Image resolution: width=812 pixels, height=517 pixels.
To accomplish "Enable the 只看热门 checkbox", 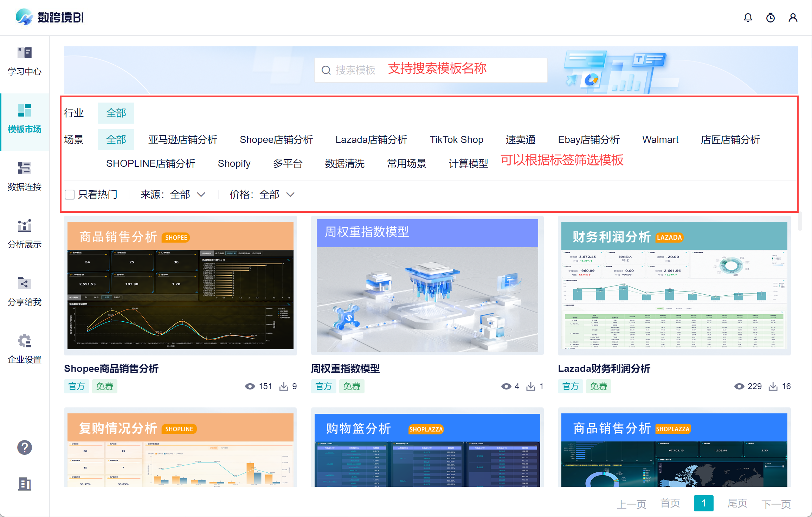I will pos(70,195).
